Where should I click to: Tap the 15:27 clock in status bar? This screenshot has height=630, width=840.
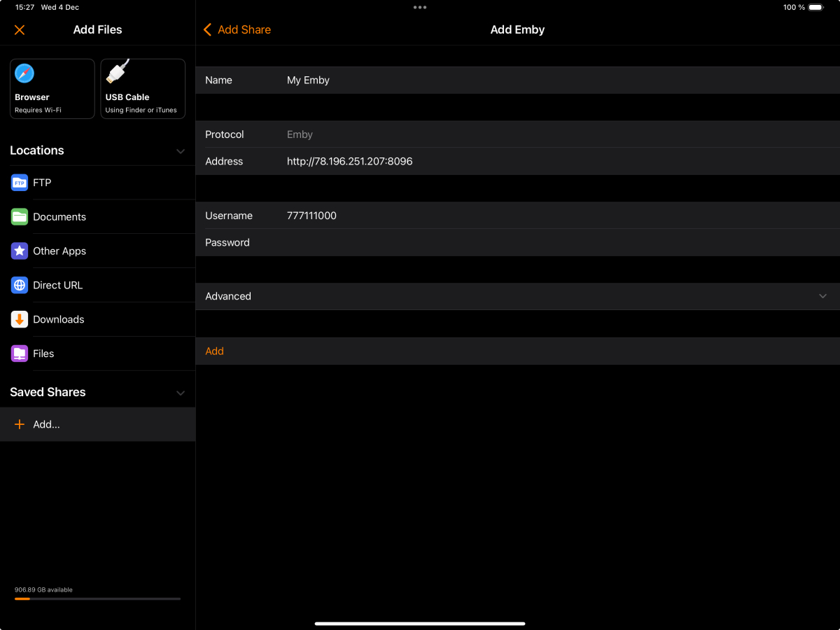pos(24,8)
